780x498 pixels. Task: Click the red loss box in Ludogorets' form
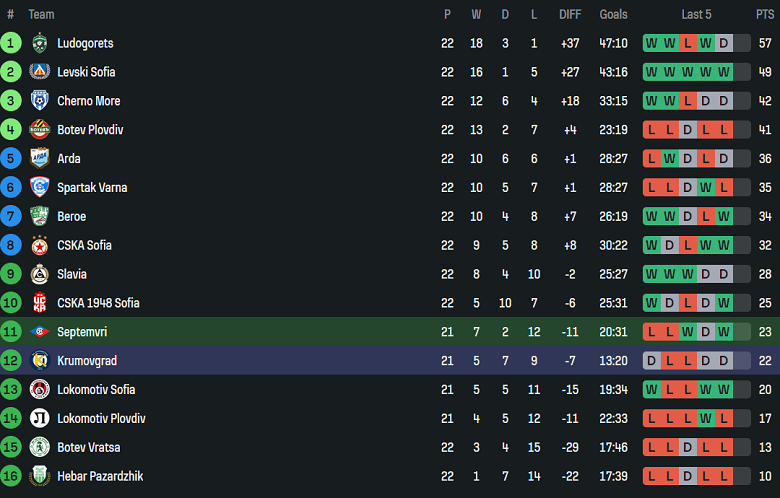pyautogui.click(x=688, y=43)
